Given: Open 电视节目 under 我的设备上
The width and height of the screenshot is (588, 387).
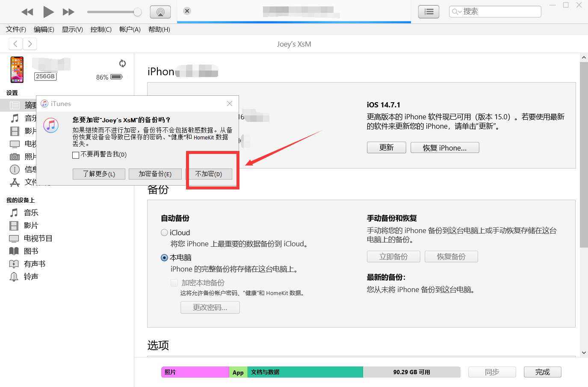Looking at the screenshot, I should coord(38,238).
